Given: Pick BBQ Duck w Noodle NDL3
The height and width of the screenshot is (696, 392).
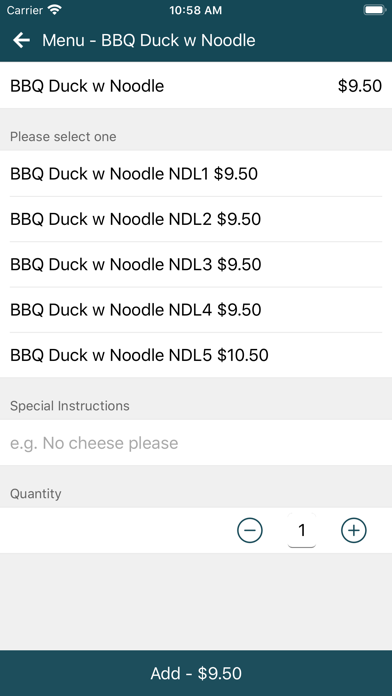Looking at the screenshot, I should pos(196,265).
